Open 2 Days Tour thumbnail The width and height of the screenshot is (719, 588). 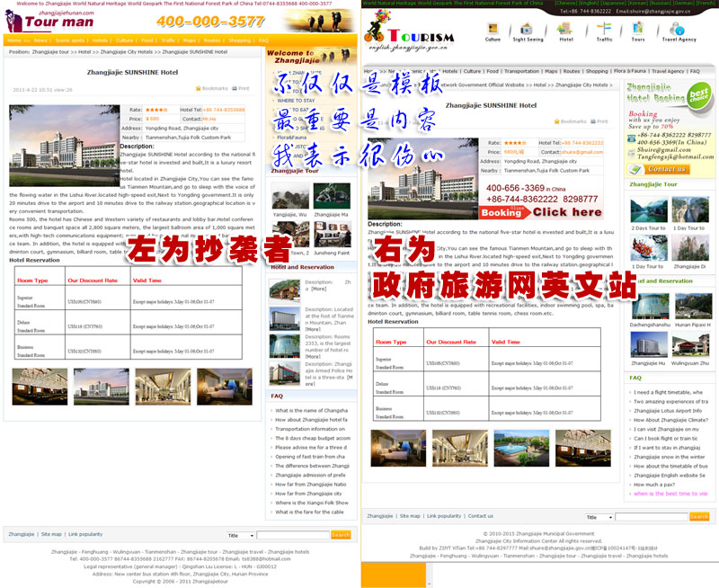tap(647, 211)
